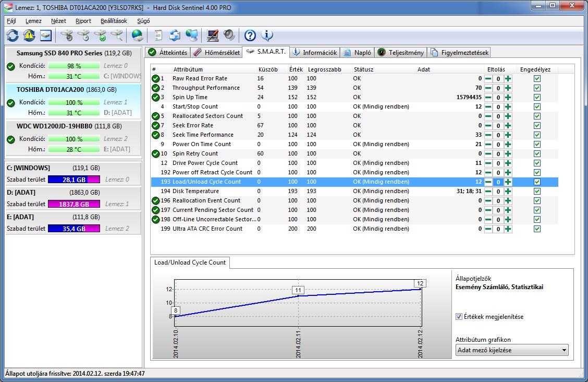Viewport: 588px width, 382px height.
Task: Click minus button on Load/Unload Cycle Count row
Action: [488, 182]
